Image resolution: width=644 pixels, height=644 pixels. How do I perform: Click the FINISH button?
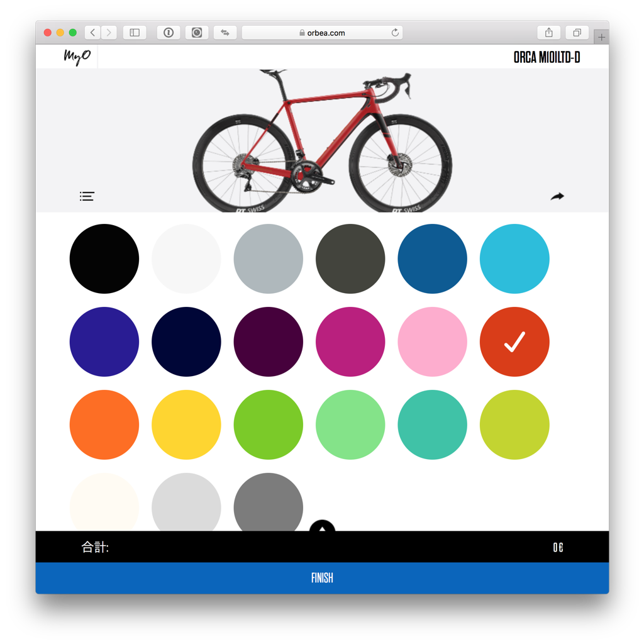coord(322,578)
